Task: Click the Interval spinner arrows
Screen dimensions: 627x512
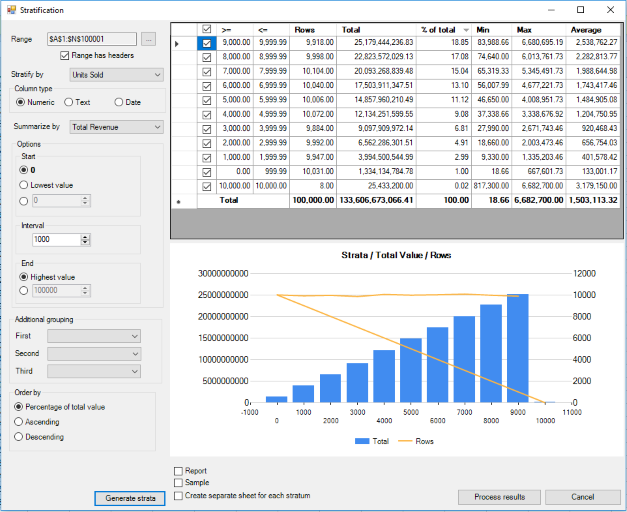Action: [x=85, y=240]
